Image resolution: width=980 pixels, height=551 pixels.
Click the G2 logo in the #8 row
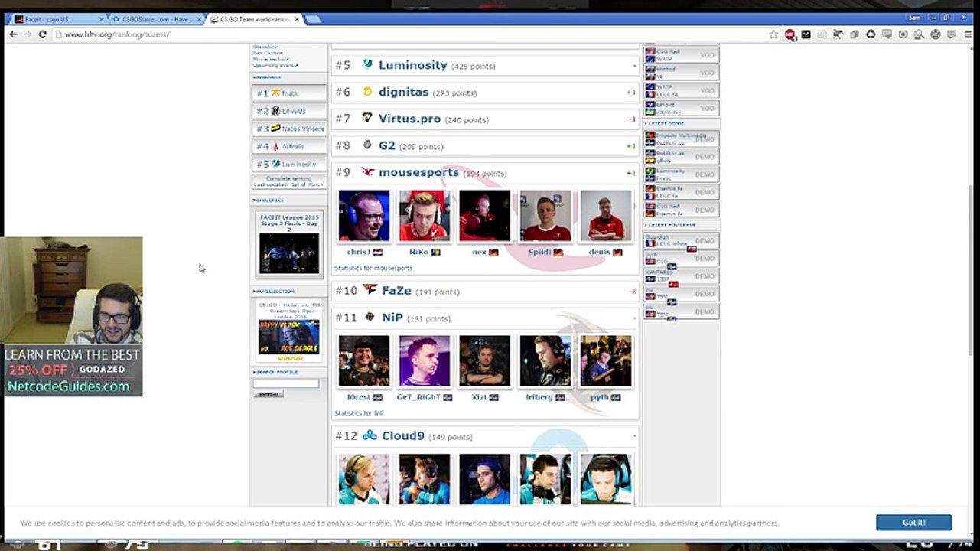(x=367, y=145)
